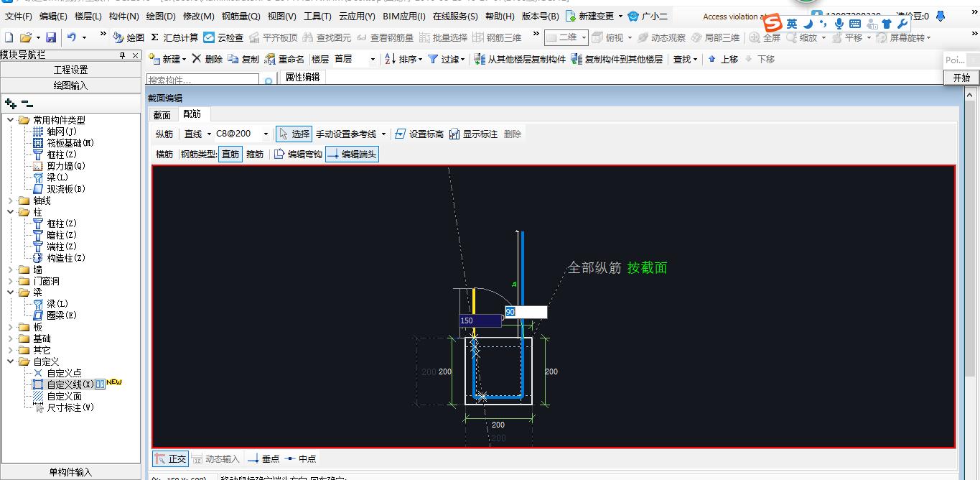Open the 文件(F) menu

coord(19,16)
